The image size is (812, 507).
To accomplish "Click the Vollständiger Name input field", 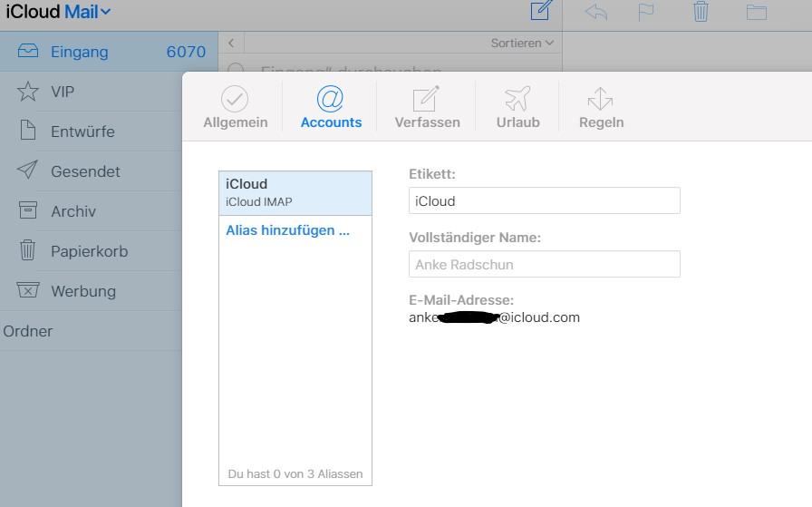I will click(x=545, y=265).
